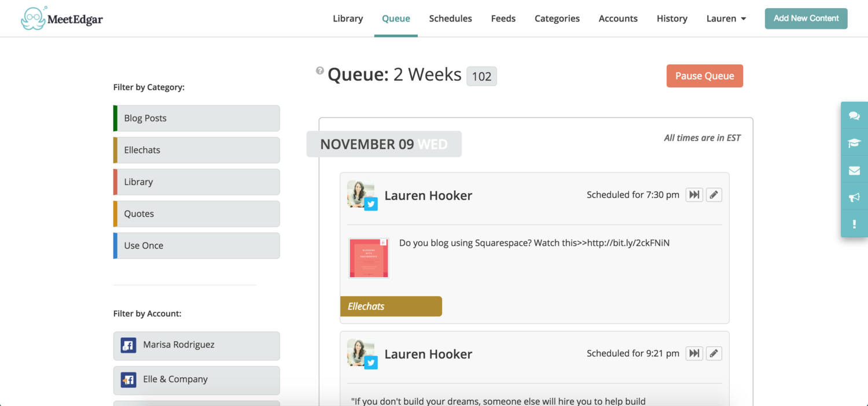Open the envelope contact icon

point(854,170)
